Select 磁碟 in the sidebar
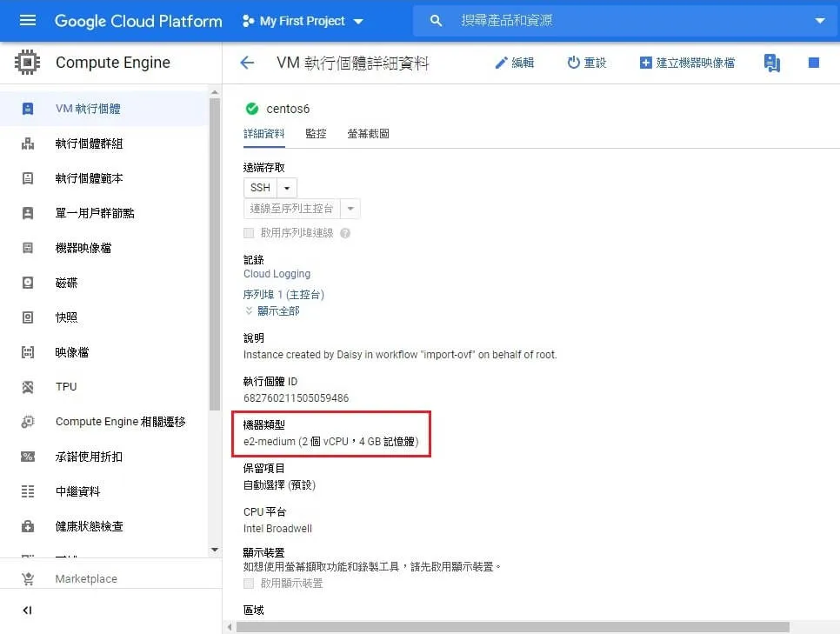 [66, 283]
